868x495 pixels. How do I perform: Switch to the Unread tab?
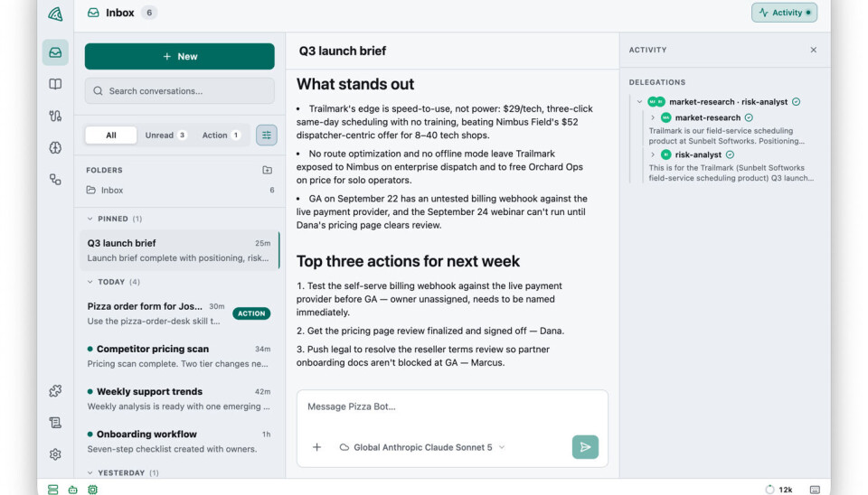pos(165,135)
